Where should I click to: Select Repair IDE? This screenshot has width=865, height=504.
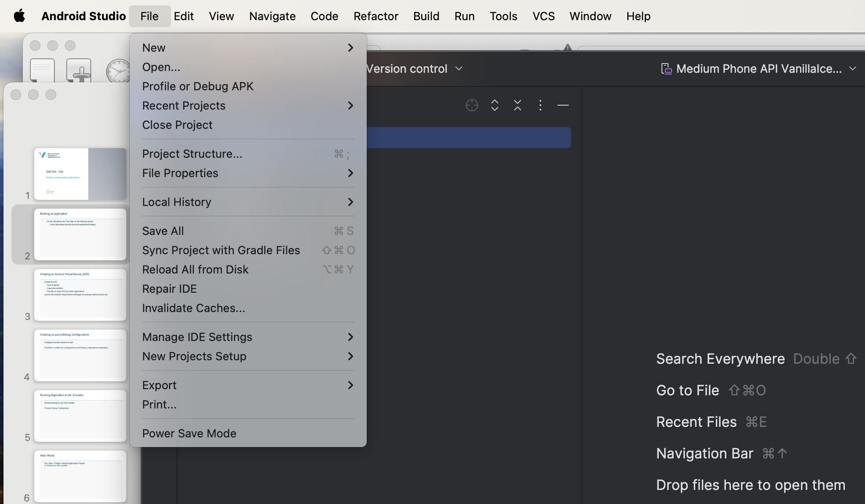click(x=248, y=289)
